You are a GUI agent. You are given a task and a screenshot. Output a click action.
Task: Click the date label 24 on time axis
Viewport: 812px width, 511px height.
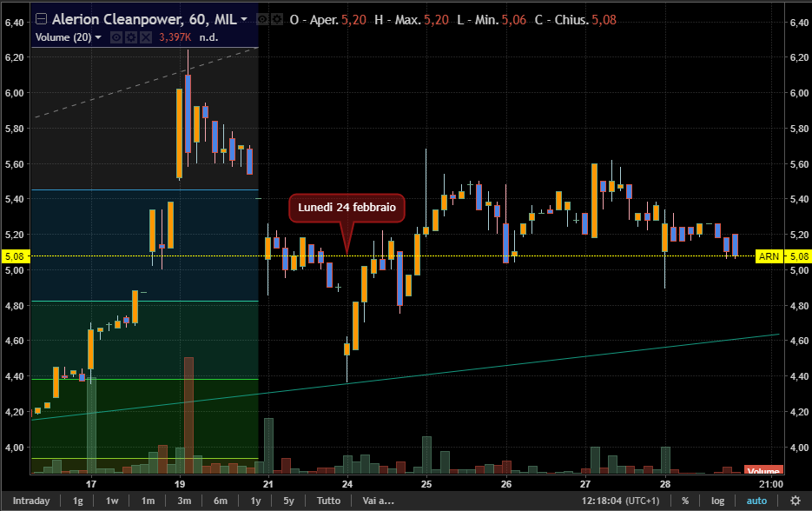click(347, 484)
